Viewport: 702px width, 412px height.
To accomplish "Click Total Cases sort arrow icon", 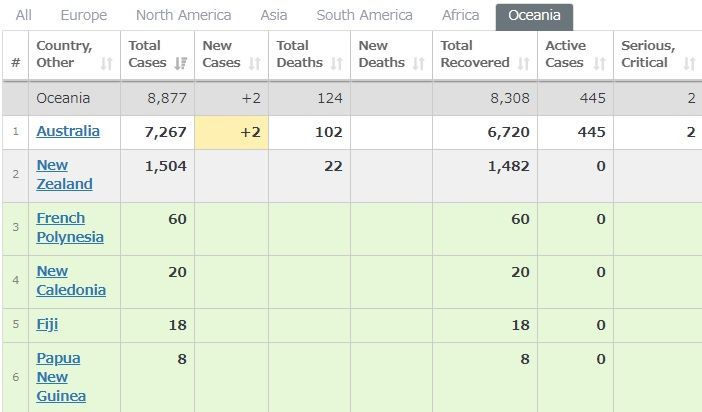I will [x=181, y=63].
